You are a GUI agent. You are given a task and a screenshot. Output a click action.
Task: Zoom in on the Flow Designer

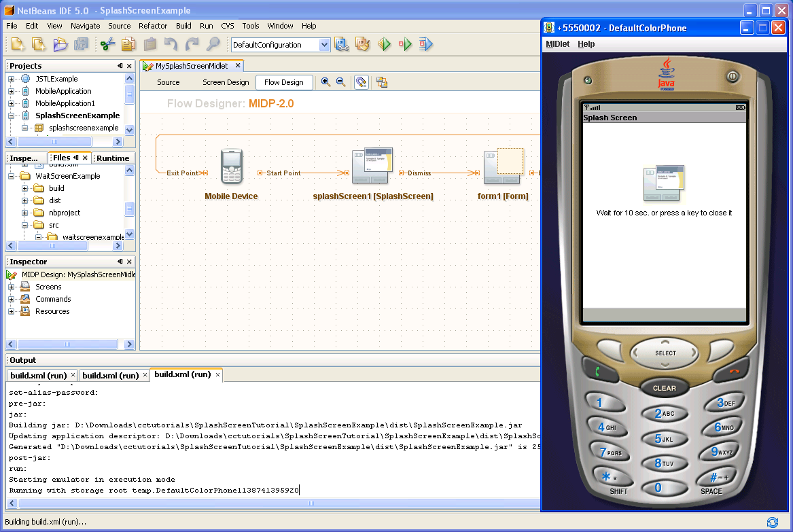[326, 82]
